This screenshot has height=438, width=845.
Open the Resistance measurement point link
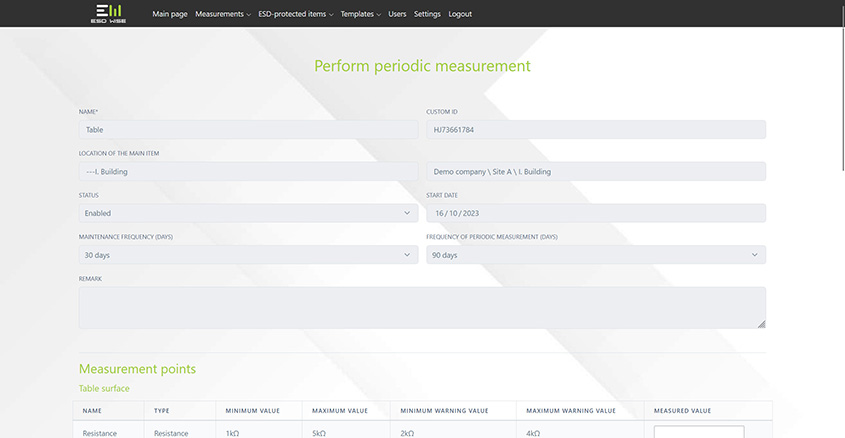[x=100, y=433]
